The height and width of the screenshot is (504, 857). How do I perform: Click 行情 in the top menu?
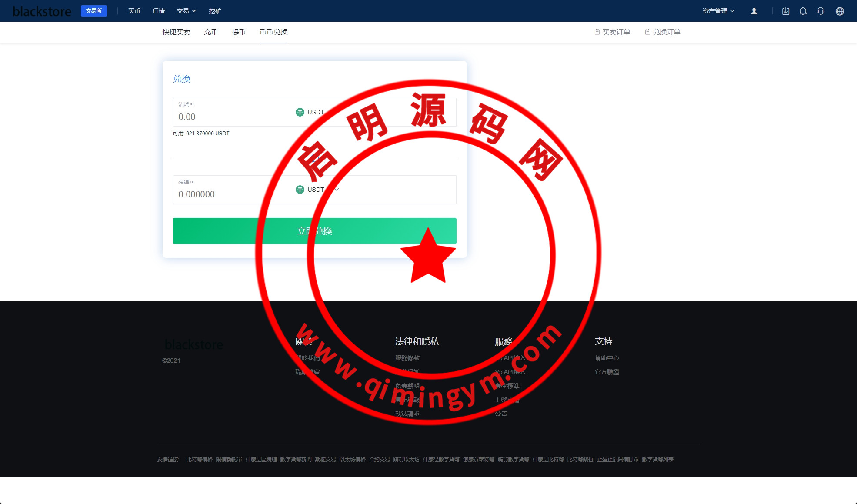click(x=159, y=11)
